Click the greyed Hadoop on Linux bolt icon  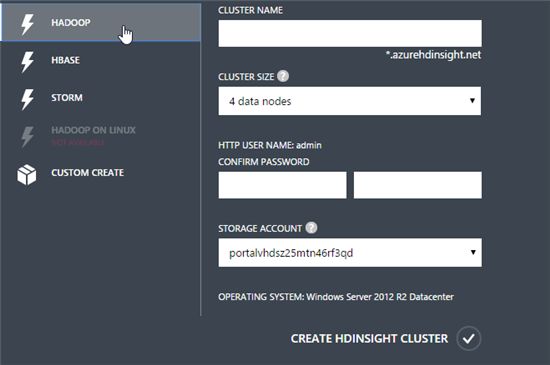pos(27,137)
